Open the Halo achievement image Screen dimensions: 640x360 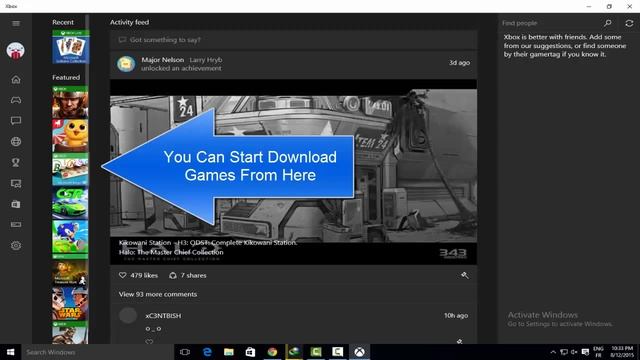[293, 172]
